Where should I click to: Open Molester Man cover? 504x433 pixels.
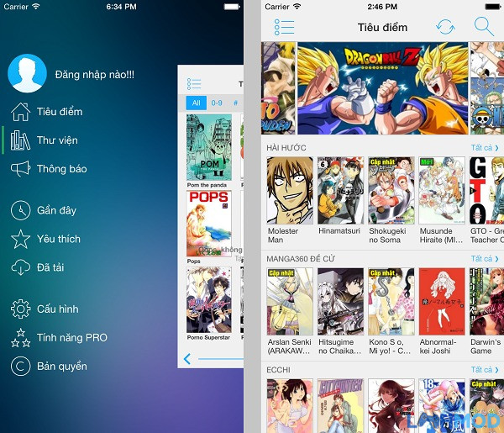pos(290,191)
